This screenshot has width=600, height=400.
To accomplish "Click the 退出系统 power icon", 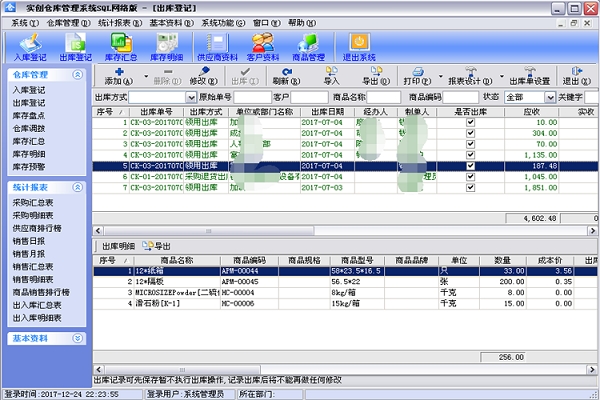I will click(357, 45).
